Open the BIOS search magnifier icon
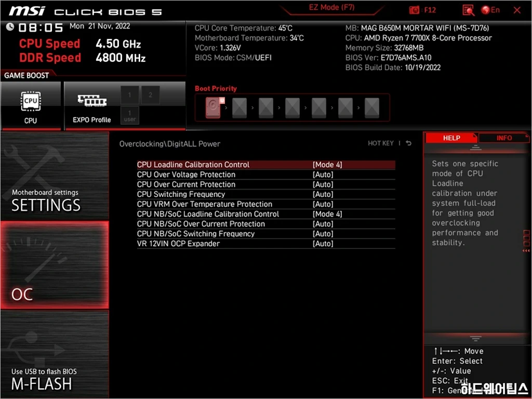Image resolution: width=532 pixels, height=399 pixels. [x=468, y=10]
